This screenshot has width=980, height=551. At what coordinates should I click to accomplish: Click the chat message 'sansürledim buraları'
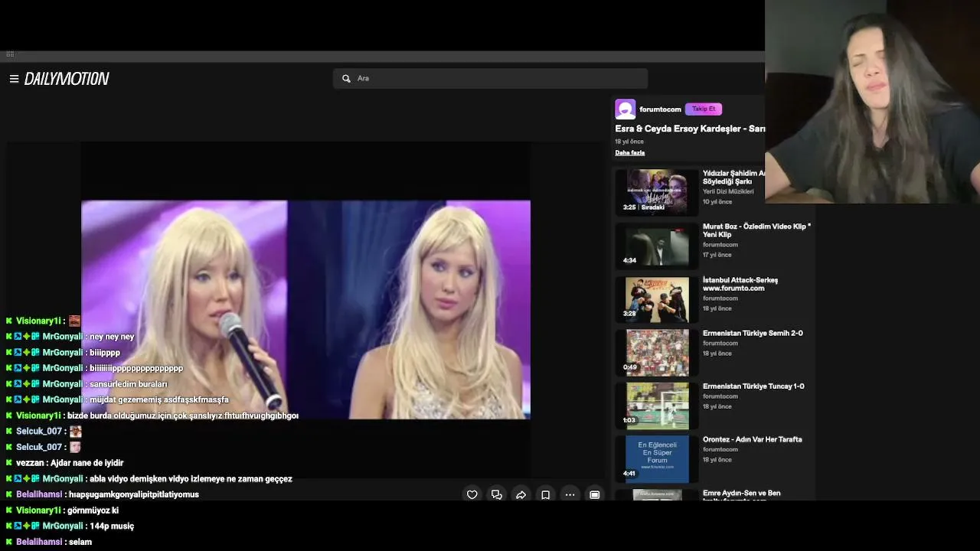[x=128, y=384]
